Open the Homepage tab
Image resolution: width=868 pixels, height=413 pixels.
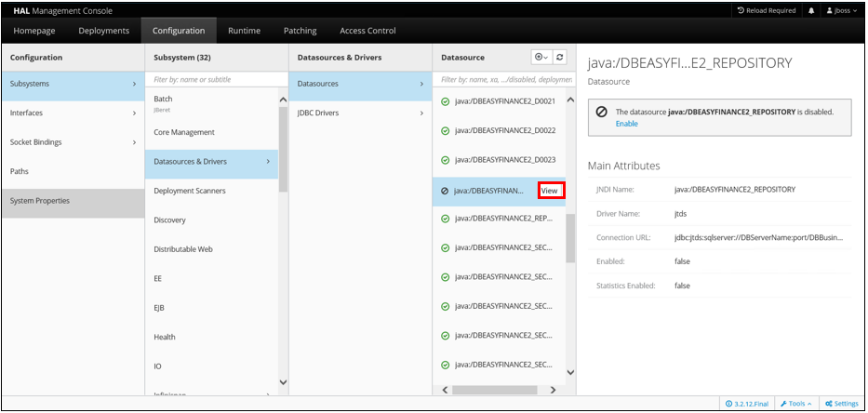[x=34, y=31]
